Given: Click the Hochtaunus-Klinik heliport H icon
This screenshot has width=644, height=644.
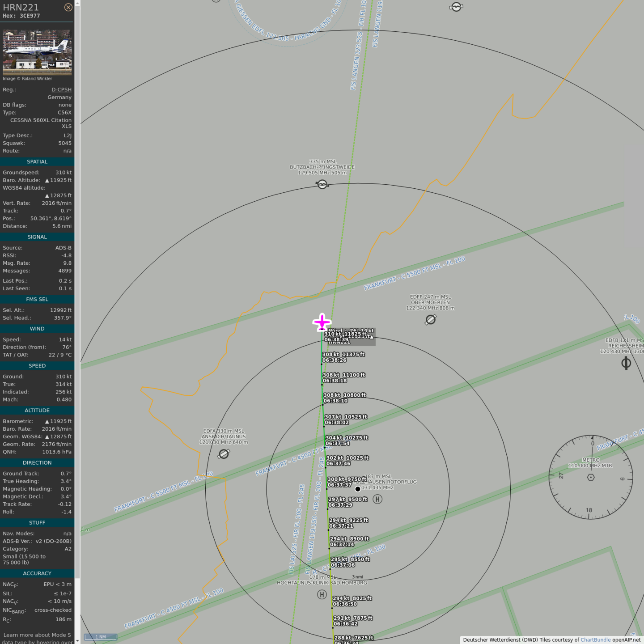Looking at the screenshot, I should (x=322, y=594).
